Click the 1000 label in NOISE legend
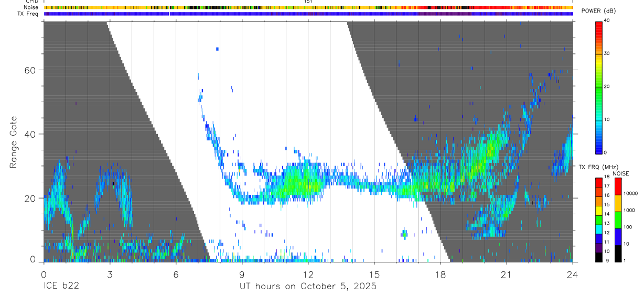 629,211
